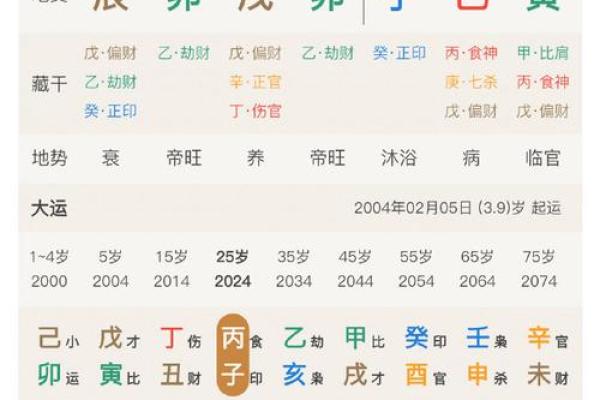
Task: Click the 养 value in 地势 row
Action: click(256, 158)
